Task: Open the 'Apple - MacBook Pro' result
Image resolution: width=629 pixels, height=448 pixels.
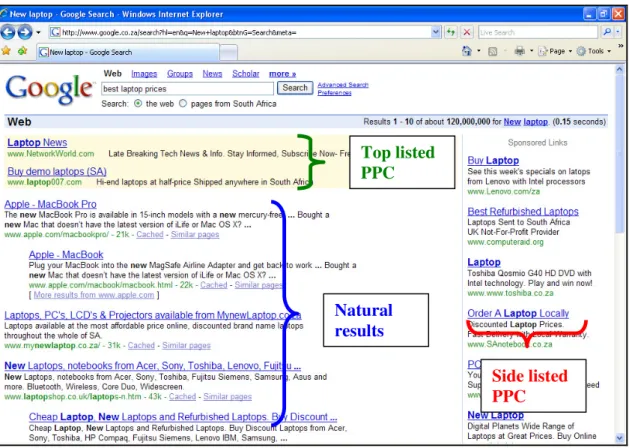Action: click(51, 204)
